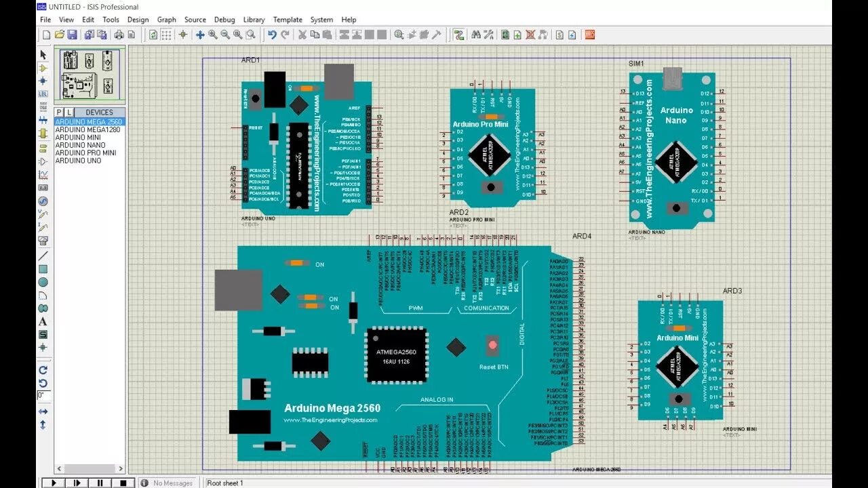This screenshot has width=868, height=488.
Task: Select ARDUINO MEGA 2560 in devices list
Action: [x=90, y=121]
